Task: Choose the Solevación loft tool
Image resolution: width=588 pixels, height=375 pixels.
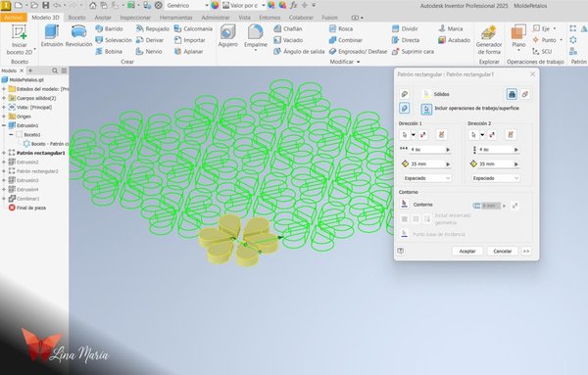Action: pos(114,40)
